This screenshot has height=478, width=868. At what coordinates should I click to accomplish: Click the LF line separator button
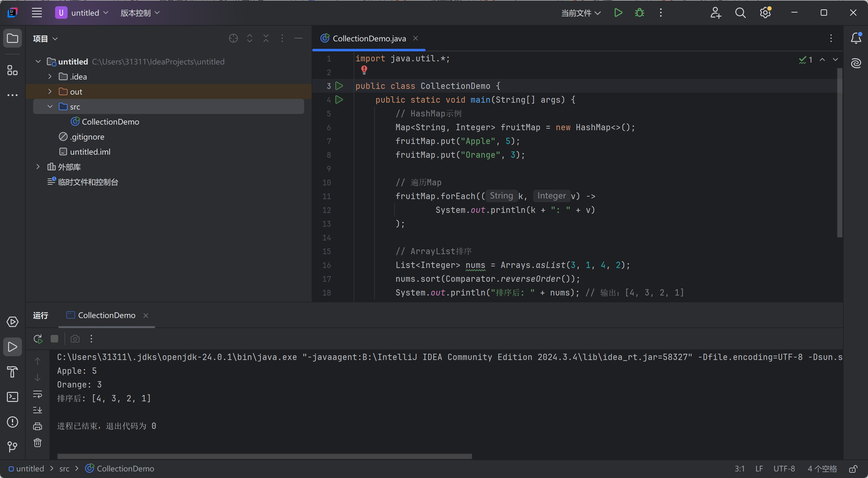coord(759,469)
